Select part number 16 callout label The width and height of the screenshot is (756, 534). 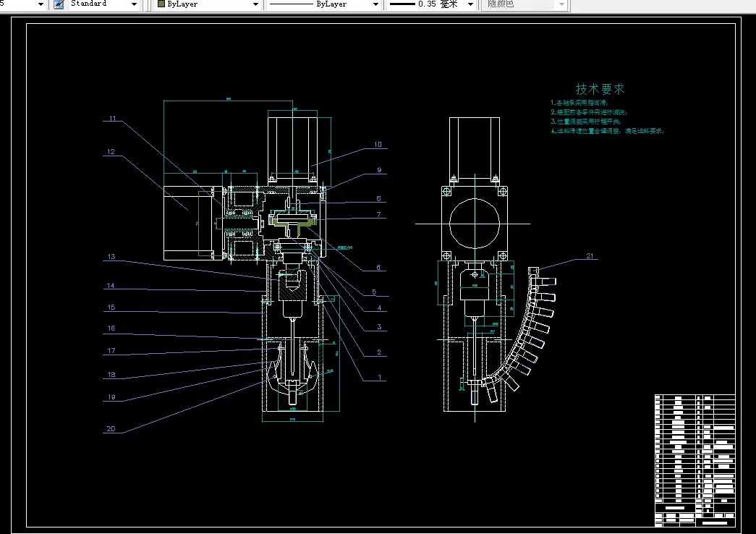[111, 329]
